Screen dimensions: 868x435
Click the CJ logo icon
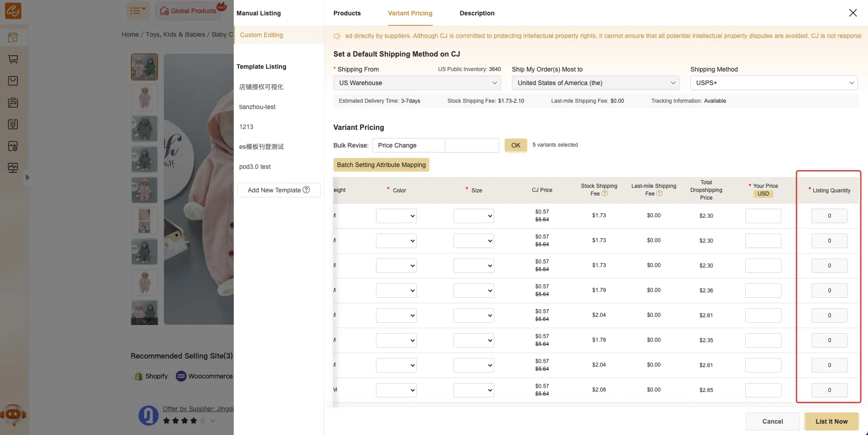coord(13,11)
